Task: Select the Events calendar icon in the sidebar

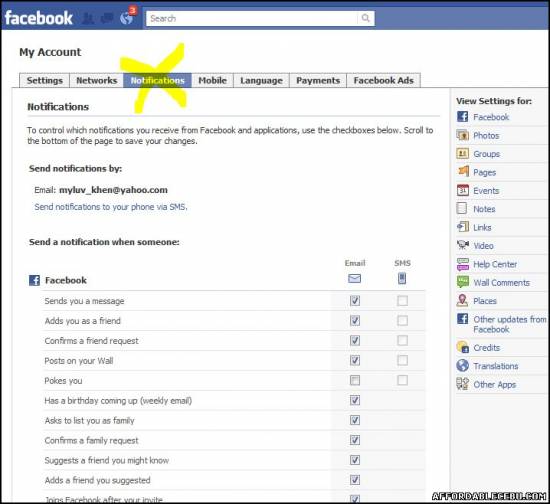Action: [462, 190]
